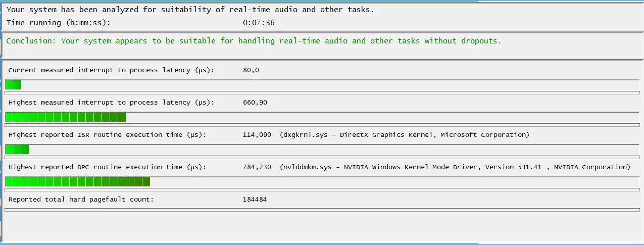Click the analysis summary line about real-time audio suitability

(190, 10)
